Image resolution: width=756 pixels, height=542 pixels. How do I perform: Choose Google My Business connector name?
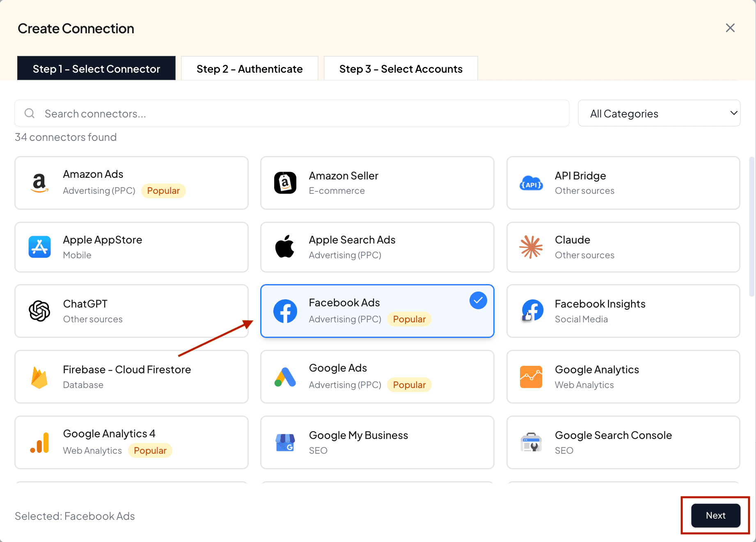(x=358, y=435)
